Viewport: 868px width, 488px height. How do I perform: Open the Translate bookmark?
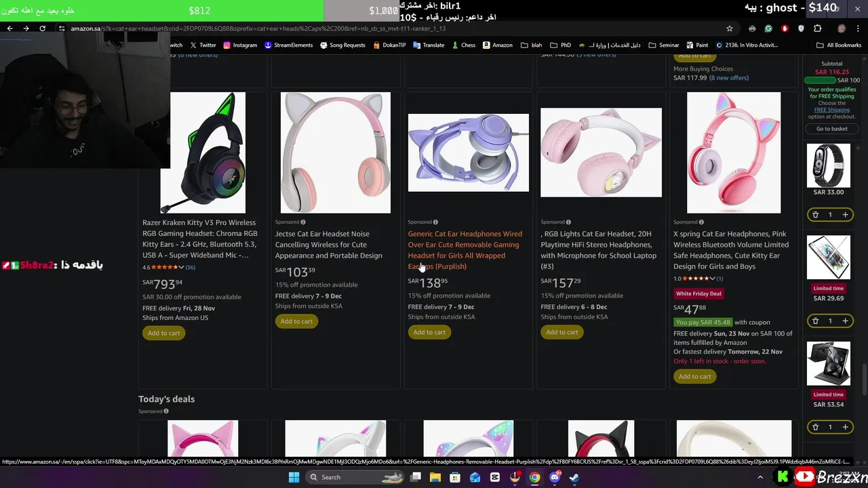[x=429, y=45]
